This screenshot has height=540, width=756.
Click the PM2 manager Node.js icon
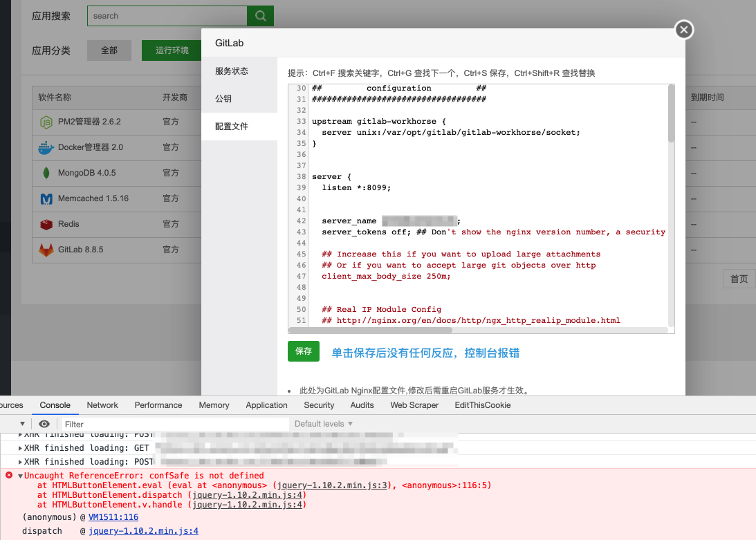tap(46, 122)
